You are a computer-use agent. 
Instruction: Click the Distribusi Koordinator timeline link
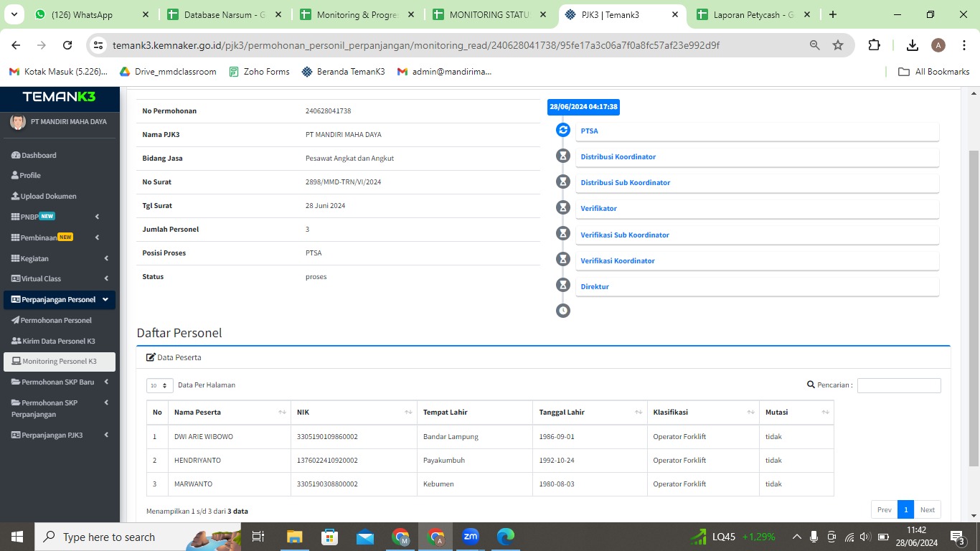coord(618,156)
